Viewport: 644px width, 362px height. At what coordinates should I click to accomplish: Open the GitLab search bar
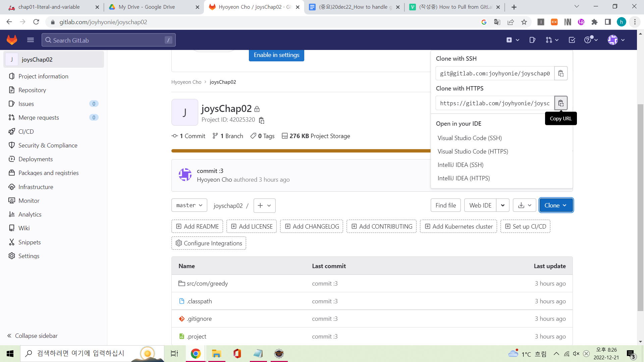coord(107,40)
